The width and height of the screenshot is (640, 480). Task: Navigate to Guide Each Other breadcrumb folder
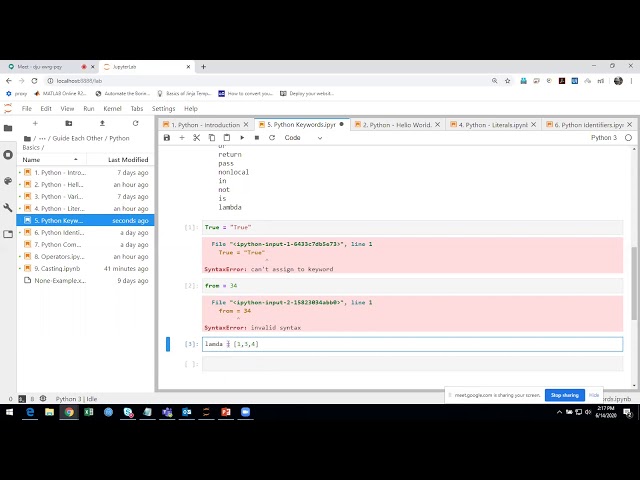tap(78, 138)
